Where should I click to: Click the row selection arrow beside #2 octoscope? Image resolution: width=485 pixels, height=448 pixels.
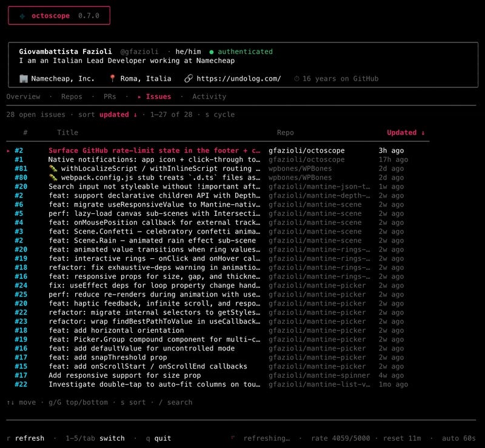click(x=8, y=151)
